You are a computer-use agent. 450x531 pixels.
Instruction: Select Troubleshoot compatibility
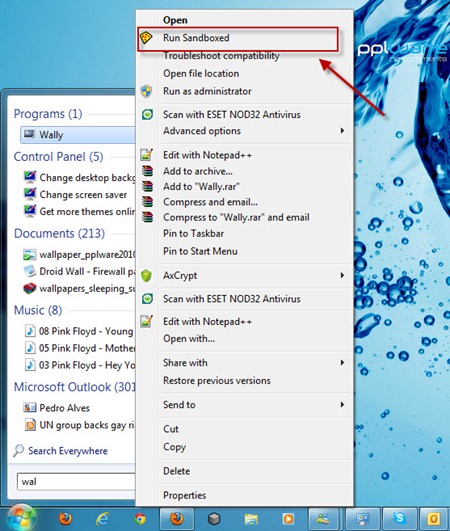221,56
